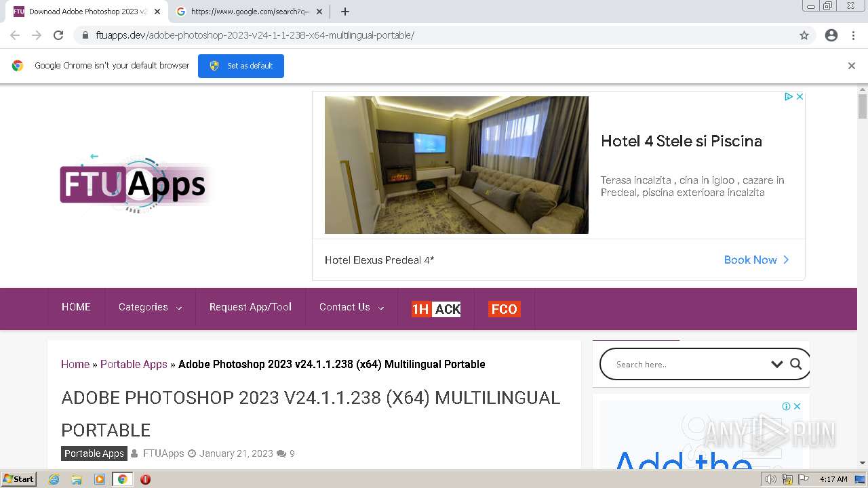868x488 pixels.
Task: Close the Download Adobe Photoshop tab
Action: point(157,12)
